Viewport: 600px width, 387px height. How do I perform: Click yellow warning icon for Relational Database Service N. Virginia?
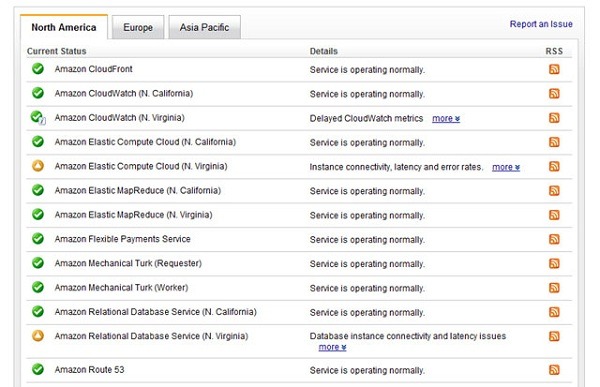[x=38, y=336]
